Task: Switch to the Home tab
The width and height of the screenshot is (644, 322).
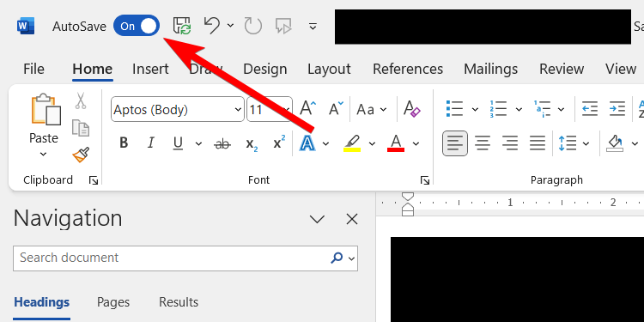Action: click(x=93, y=69)
